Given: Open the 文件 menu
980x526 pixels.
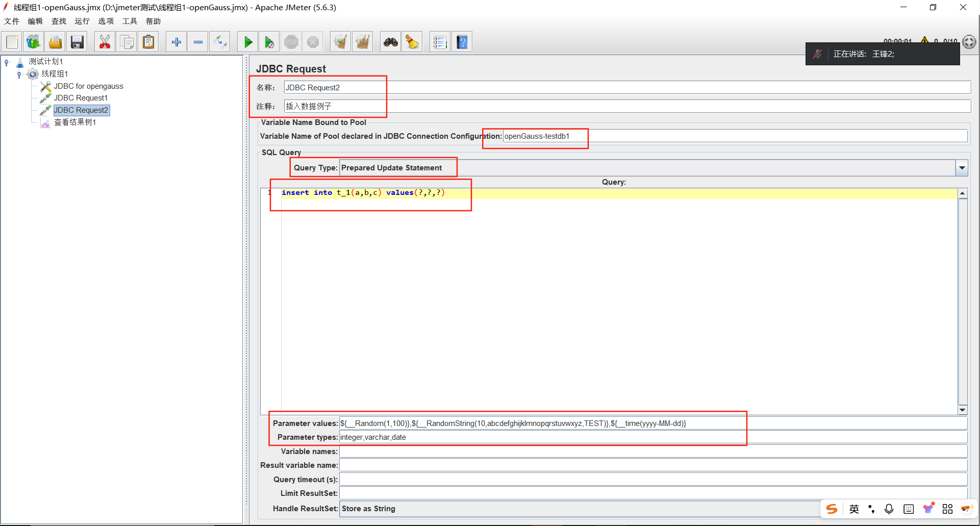Looking at the screenshot, I should 12,21.
